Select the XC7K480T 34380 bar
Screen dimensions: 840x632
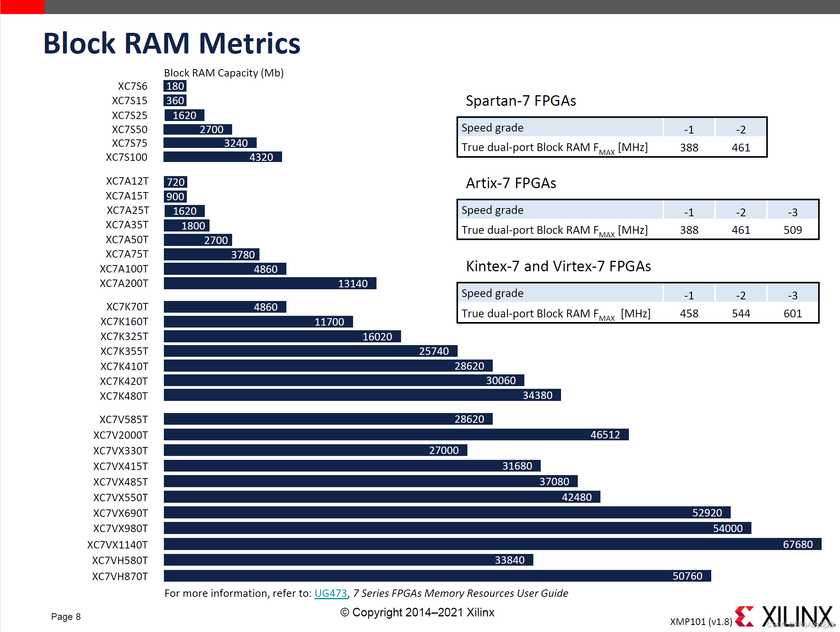click(362, 395)
